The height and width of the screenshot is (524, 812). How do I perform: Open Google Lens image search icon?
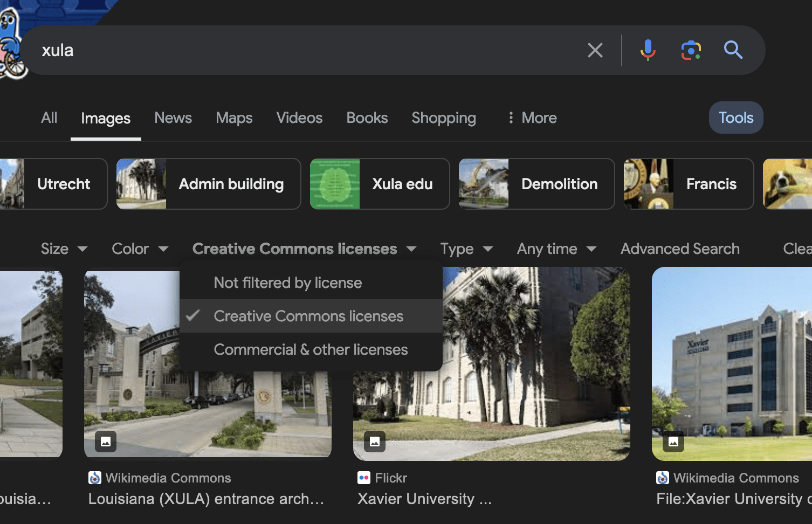(x=691, y=50)
